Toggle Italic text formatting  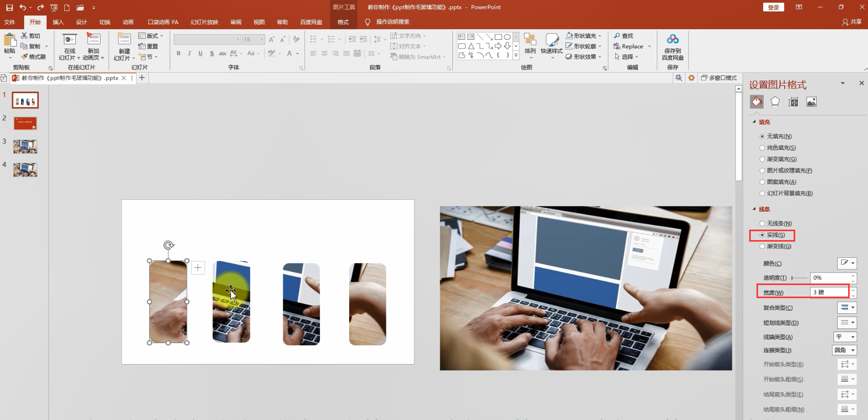pos(189,53)
